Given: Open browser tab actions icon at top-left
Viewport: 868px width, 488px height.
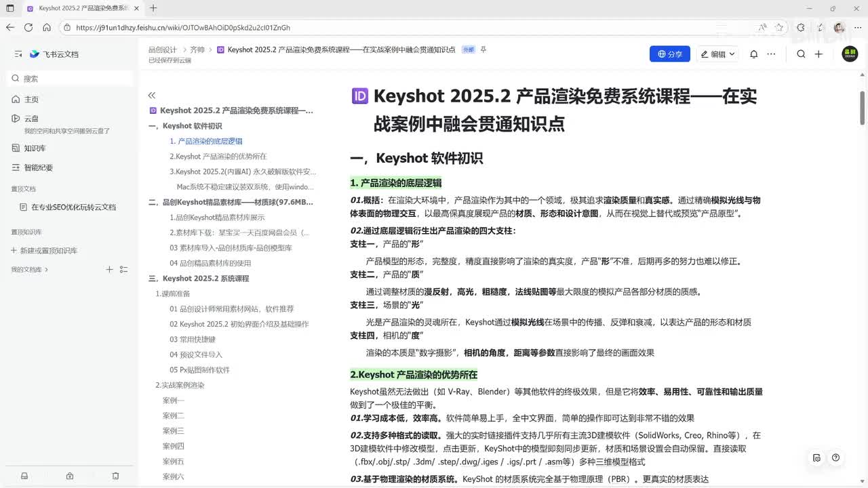Looking at the screenshot, I should (9, 8).
